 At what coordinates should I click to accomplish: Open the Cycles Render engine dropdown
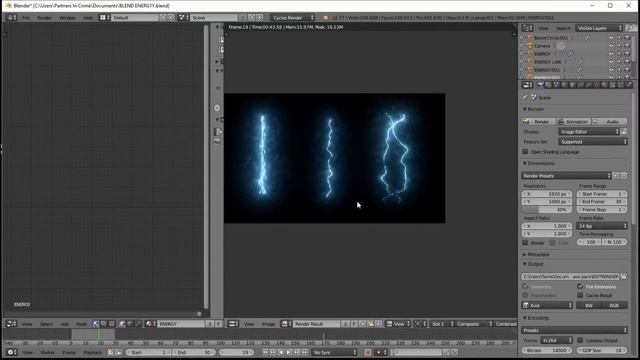pyautogui.click(x=293, y=18)
